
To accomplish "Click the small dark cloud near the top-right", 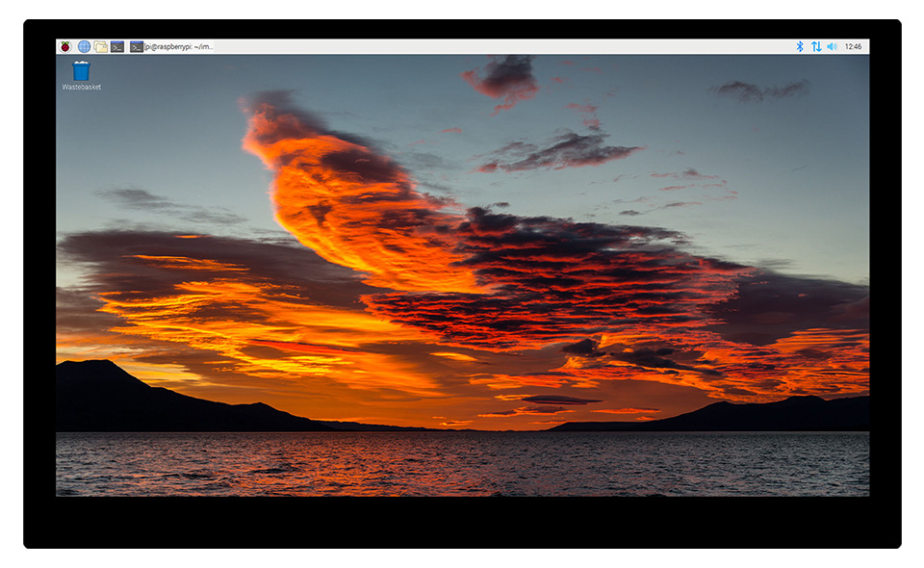I will (760, 90).
